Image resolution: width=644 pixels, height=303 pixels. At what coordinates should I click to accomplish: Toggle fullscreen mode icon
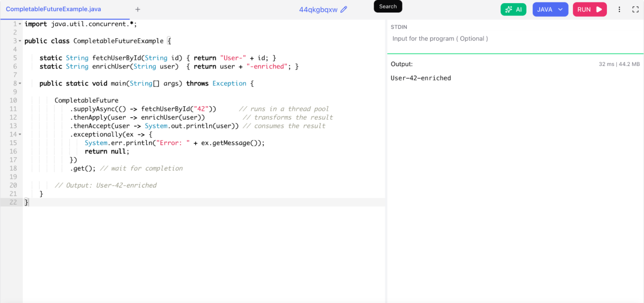[636, 9]
